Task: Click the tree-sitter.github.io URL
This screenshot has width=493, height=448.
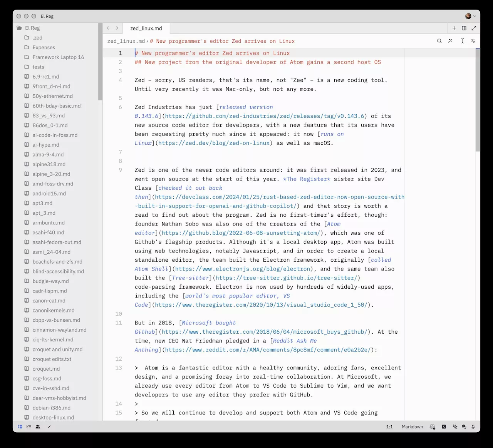Action: point(286,278)
